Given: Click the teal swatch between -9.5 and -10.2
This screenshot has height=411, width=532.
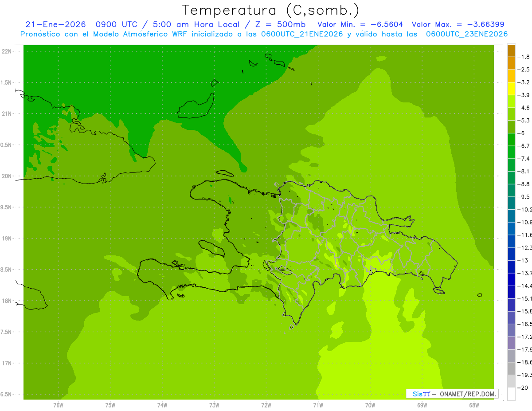Looking at the screenshot, I should tap(511, 204).
